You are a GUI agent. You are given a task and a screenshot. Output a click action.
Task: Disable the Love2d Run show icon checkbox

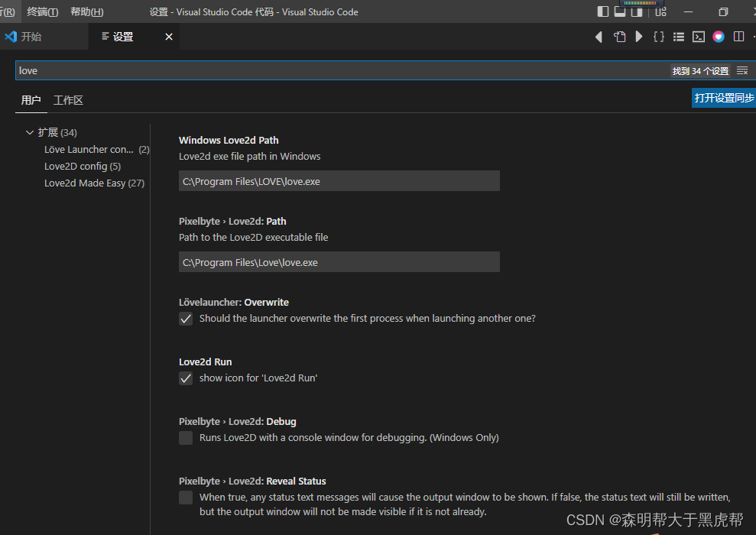pyautogui.click(x=186, y=378)
